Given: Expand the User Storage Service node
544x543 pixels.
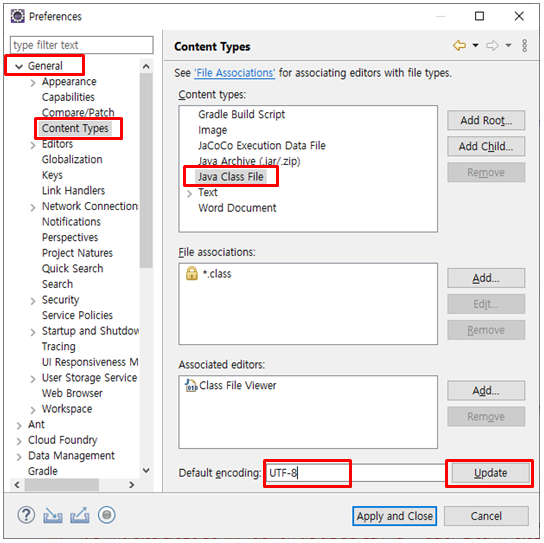Looking at the screenshot, I should tap(33, 379).
